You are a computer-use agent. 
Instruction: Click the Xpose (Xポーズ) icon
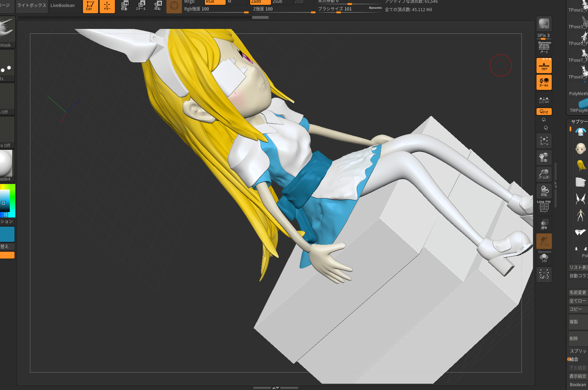(544, 274)
